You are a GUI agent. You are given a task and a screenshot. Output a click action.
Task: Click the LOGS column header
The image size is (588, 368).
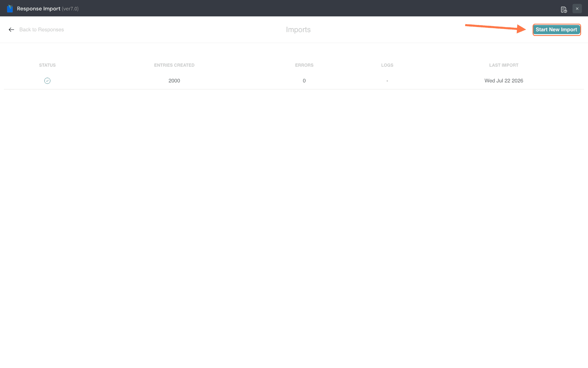click(387, 65)
